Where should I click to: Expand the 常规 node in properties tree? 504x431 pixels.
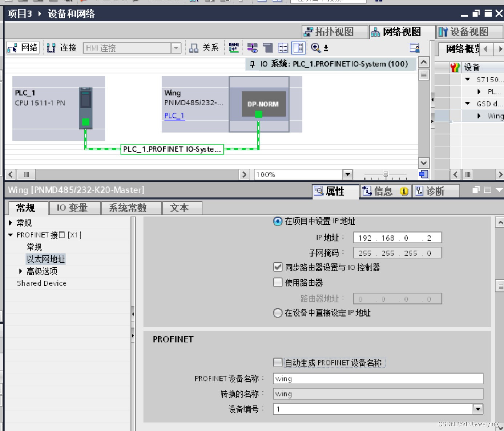pos(11,223)
